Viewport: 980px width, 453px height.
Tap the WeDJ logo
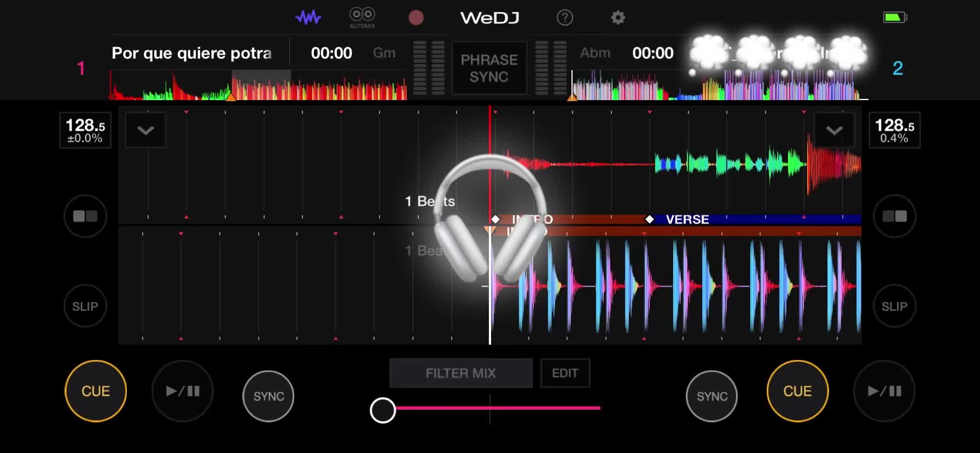click(489, 18)
